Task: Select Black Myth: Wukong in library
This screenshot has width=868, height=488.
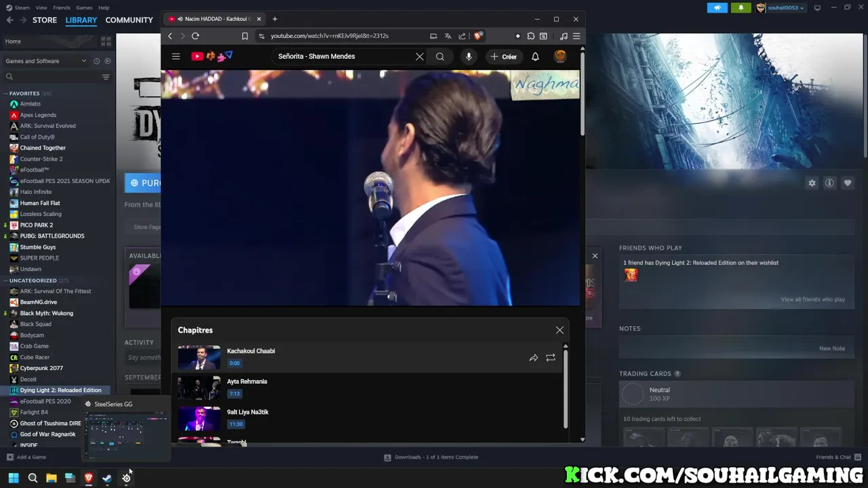Action: tap(46, 313)
